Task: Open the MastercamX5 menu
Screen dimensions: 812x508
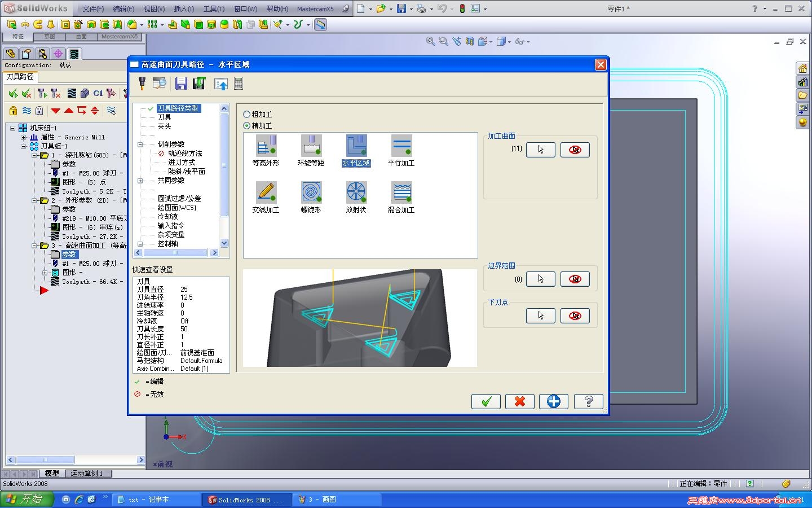Action: (x=315, y=9)
